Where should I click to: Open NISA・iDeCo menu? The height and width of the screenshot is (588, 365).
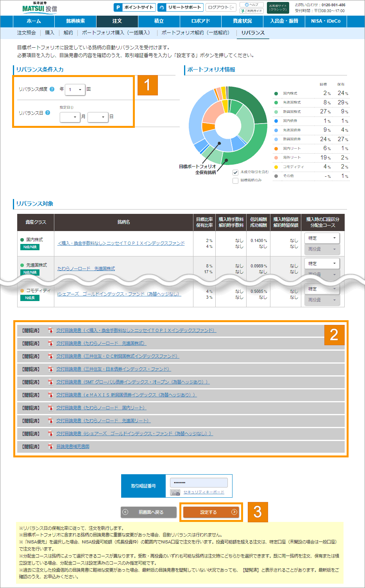click(x=326, y=21)
